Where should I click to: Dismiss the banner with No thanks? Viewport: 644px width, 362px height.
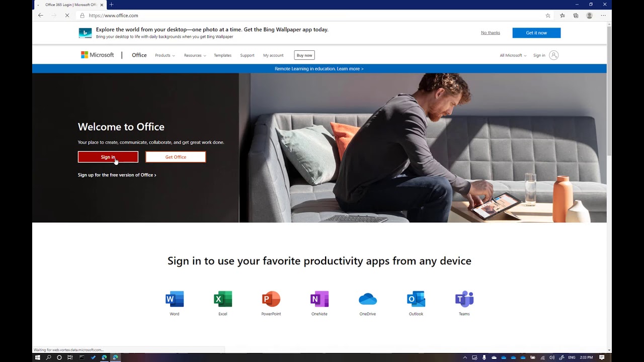click(491, 33)
